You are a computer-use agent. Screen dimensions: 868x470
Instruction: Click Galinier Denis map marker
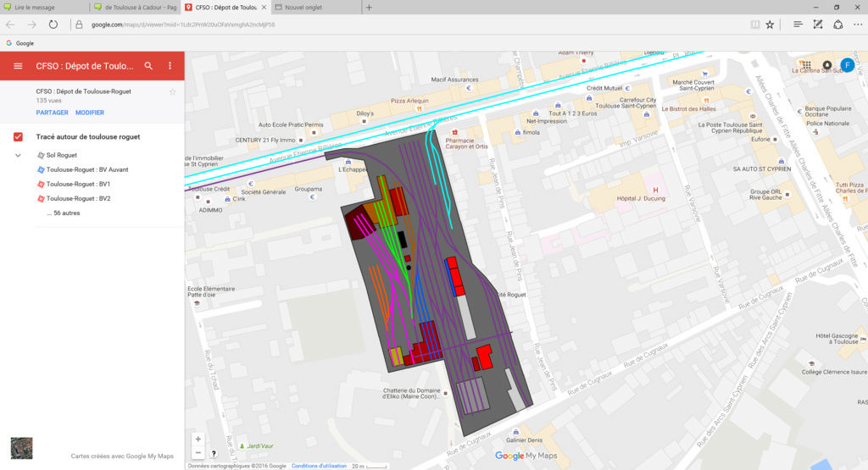(x=516, y=432)
